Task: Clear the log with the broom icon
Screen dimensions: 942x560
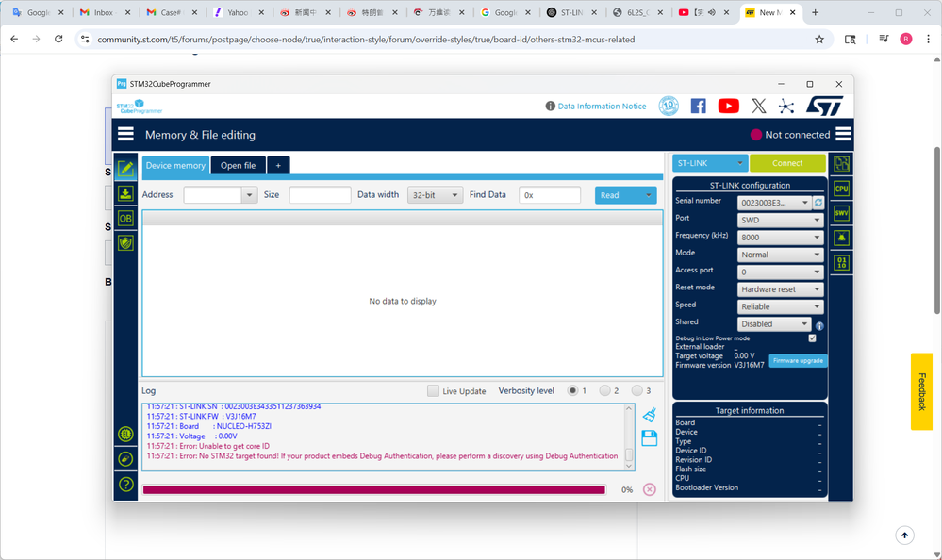Action: click(650, 415)
